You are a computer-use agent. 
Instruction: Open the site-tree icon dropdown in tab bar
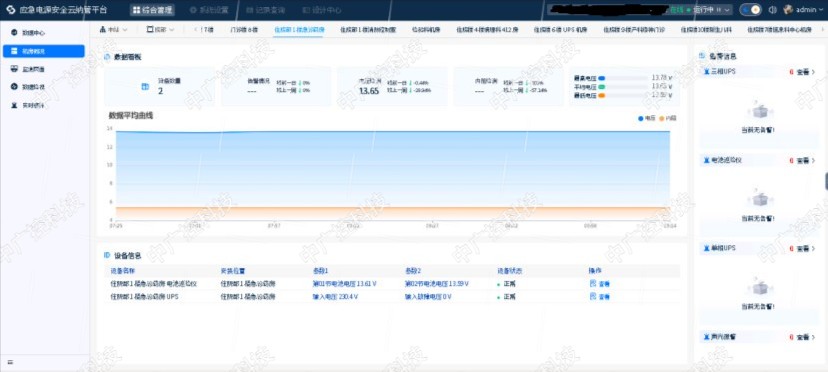(x=113, y=30)
